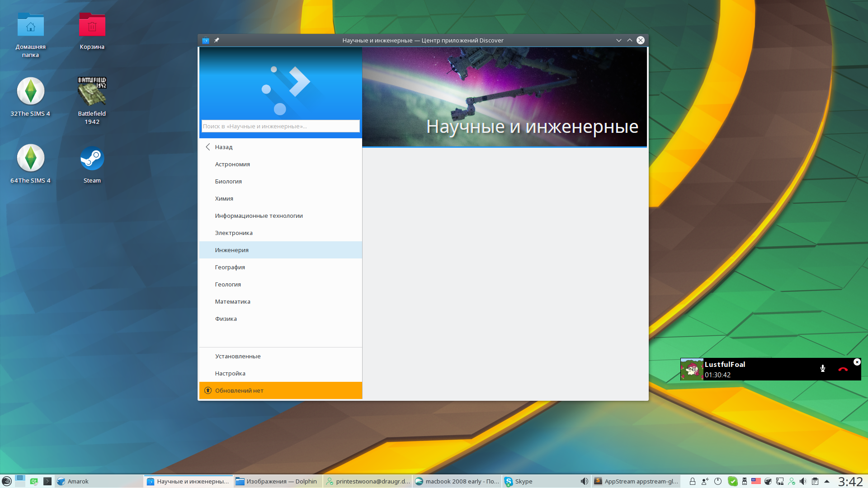Viewport: 868px width, 488px height.
Task: Select the 32The SIMS 4 desktop icon
Action: click(31, 97)
